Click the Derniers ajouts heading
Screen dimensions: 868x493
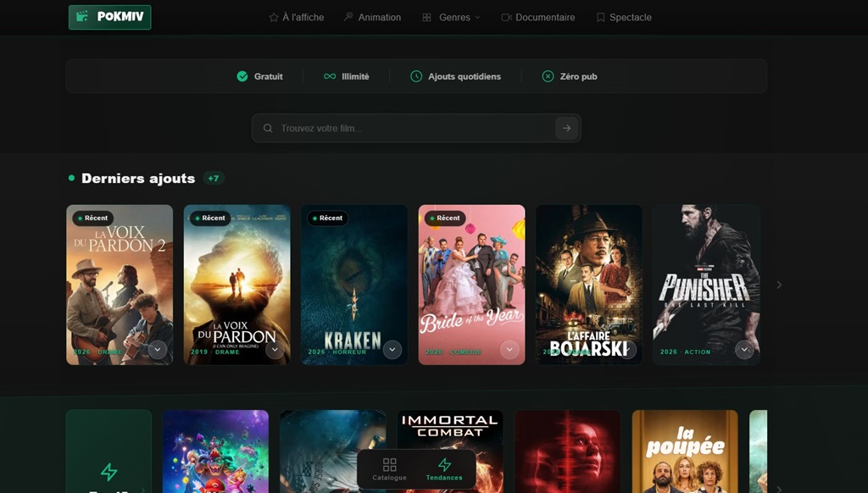[138, 178]
